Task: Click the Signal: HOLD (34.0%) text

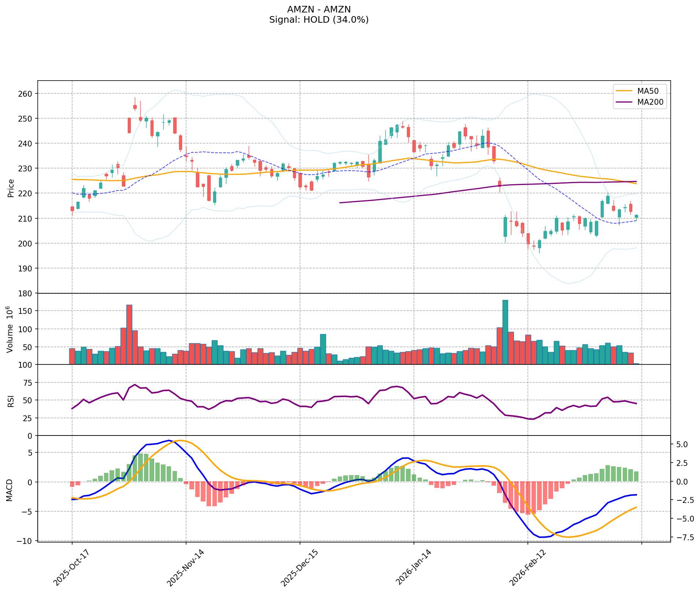Action: (x=319, y=20)
